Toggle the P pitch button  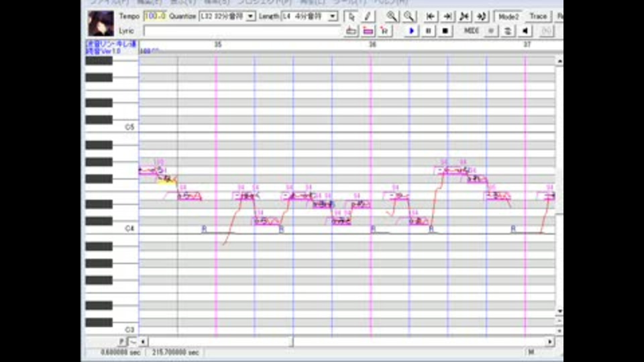[x=121, y=341]
